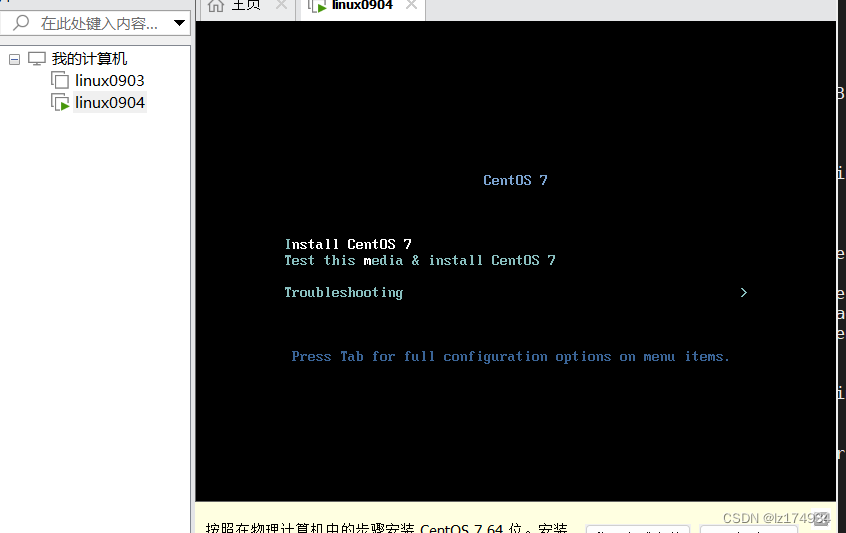Close the 主页 tab
This screenshot has width=846, height=533.
click(x=281, y=5)
